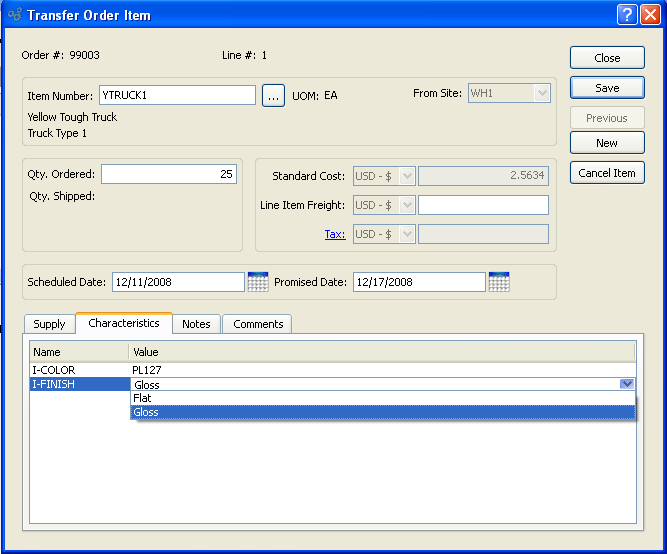Open the Comments tab
This screenshot has width=667, height=554.
[257, 324]
